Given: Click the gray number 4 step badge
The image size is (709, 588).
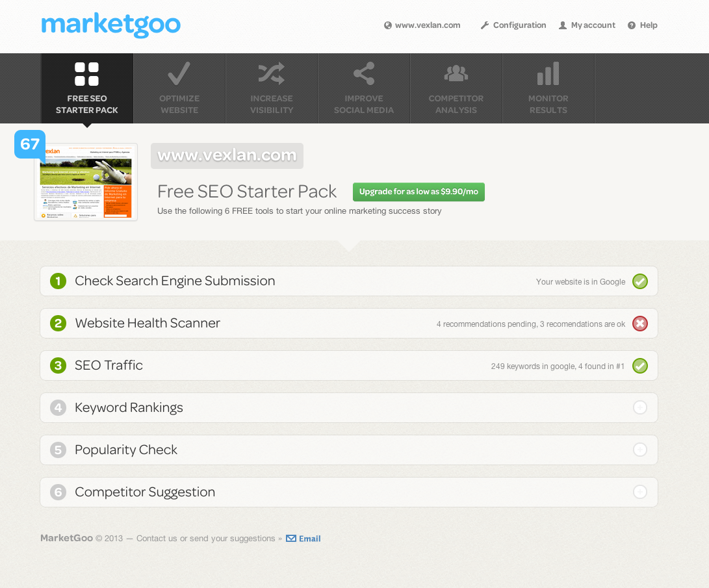Looking at the screenshot, I should 58,407.
